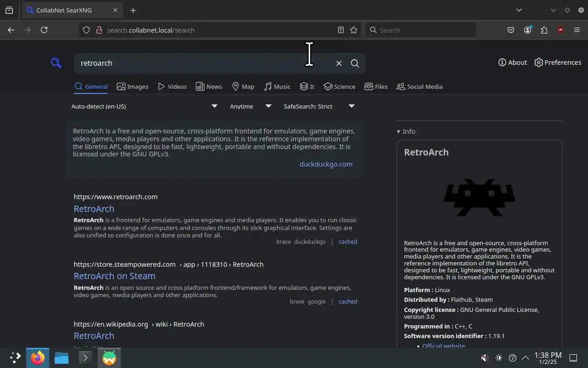The image size is (588, 368).
Task: Go back to the previous page
Action: click(x=11, y=30)
